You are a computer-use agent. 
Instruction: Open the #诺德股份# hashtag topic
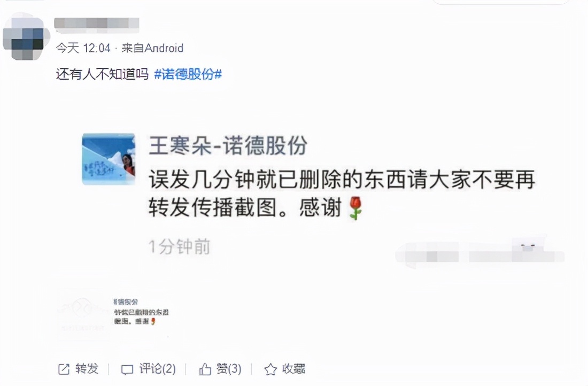coord(188,74)
